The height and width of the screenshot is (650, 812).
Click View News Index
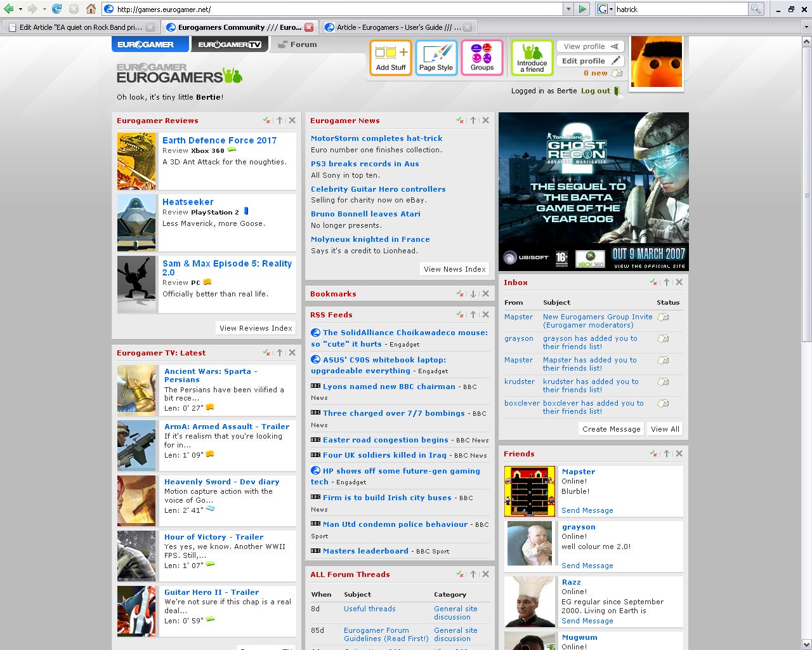(454, 269)
